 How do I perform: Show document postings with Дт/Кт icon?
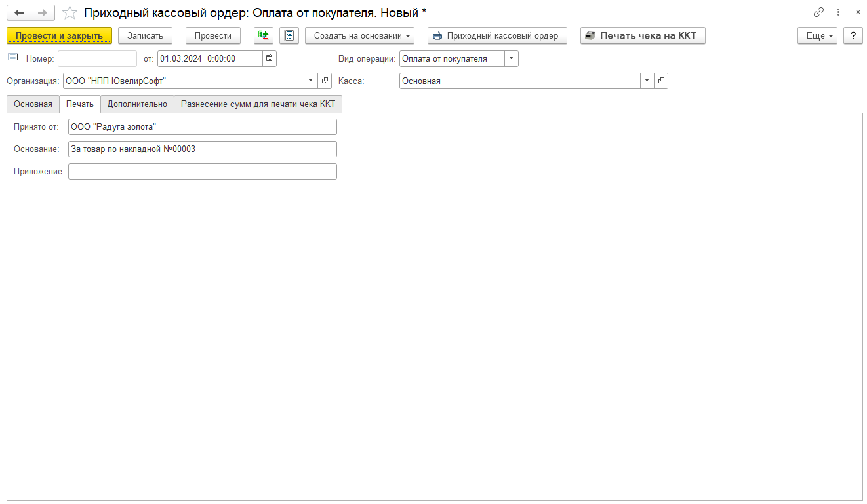point(264,35)
